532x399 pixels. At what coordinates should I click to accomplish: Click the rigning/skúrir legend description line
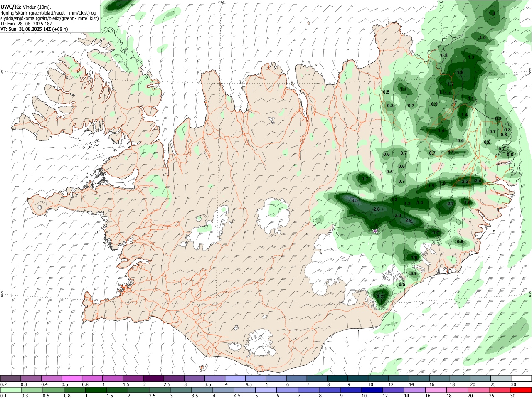[49, 13]
